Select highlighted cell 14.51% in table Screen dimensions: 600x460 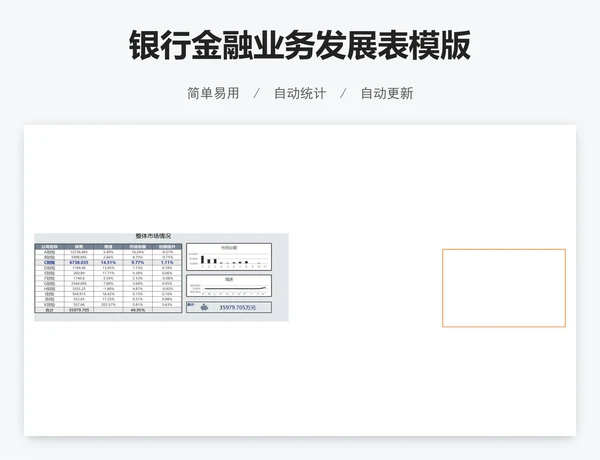(108, 263)
